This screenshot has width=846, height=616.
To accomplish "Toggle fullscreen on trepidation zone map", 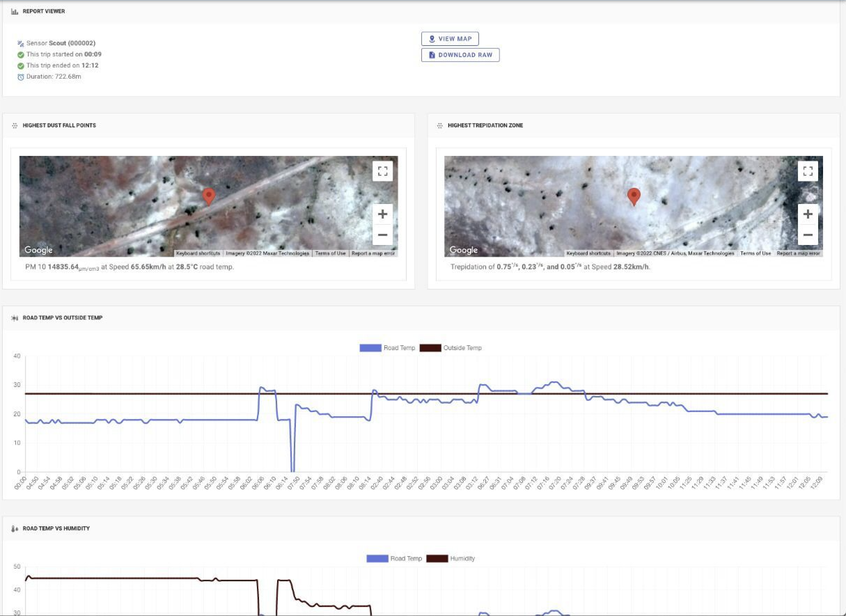I will pyautogui.click(x=808, y=171).
